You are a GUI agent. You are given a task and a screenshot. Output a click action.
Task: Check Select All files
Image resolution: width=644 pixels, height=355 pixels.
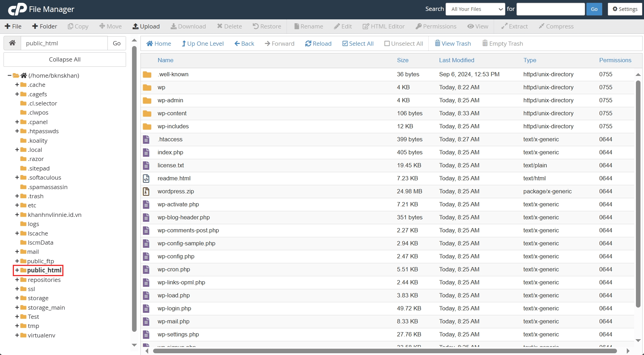pos(358,44)
